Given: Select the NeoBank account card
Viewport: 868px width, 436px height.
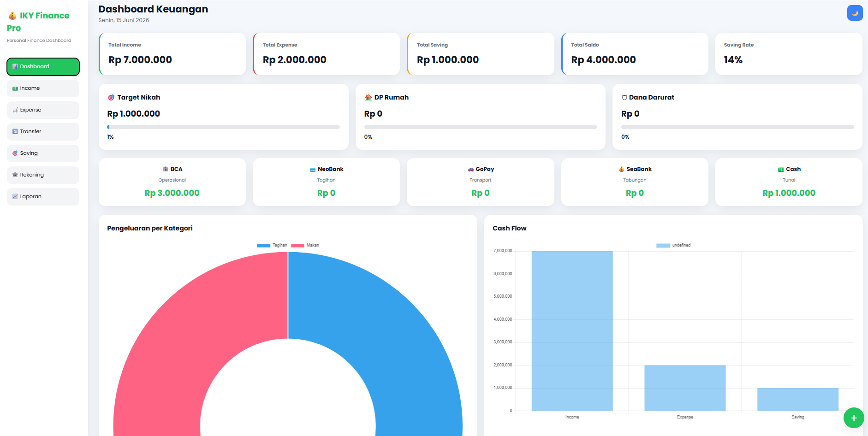Looking at the screenshot, I should [327, 182].
